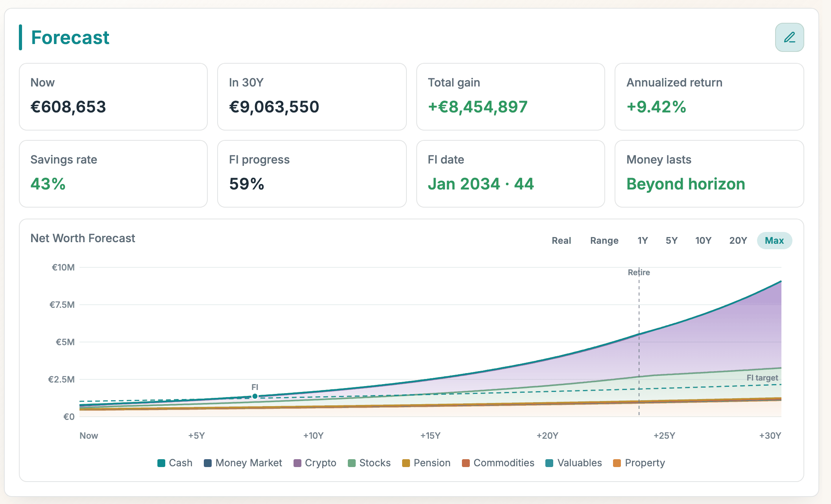This screenshot has height=504, width=831.
Task: Toggle the Range display option
Action: click(604, 241)
